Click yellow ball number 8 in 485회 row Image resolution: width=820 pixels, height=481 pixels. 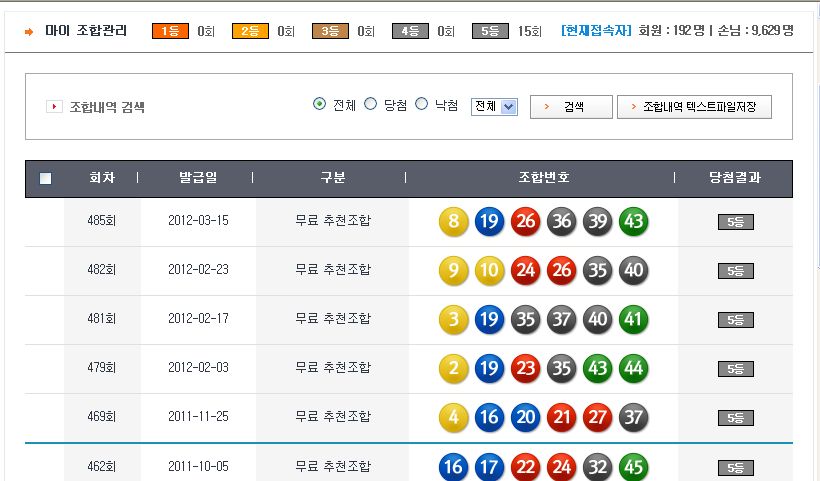tap(454, 221)
